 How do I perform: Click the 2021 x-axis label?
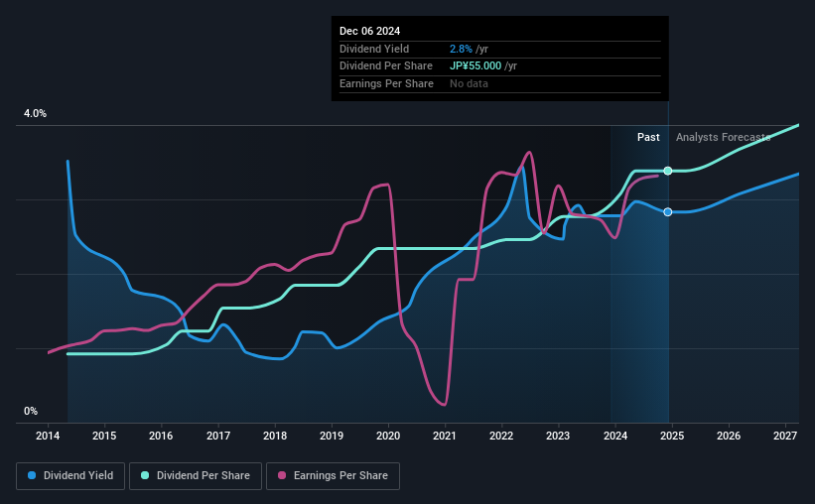click(x=445, y=436)
